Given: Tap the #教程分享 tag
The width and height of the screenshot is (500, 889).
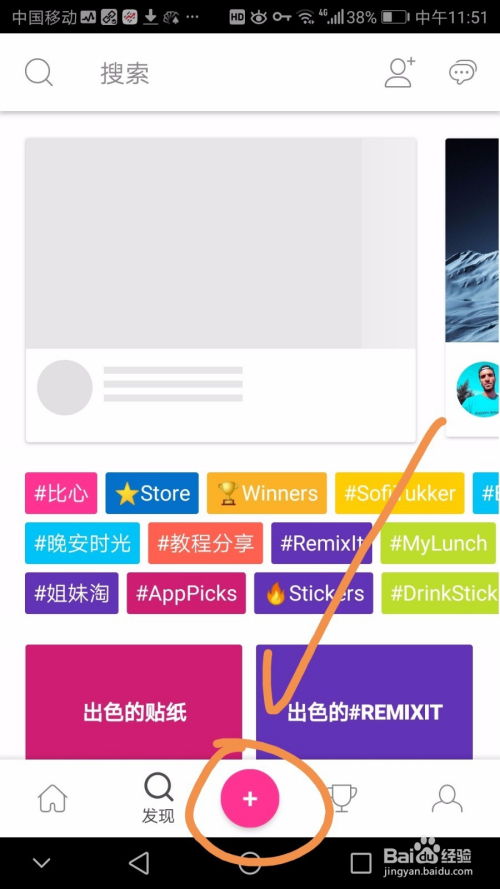Looking at the screenshot, I should (x=205, y=543).
